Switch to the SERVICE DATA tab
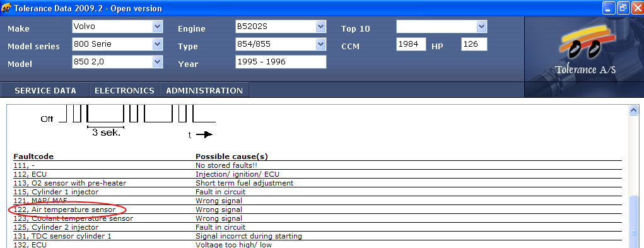 (45, 91)
